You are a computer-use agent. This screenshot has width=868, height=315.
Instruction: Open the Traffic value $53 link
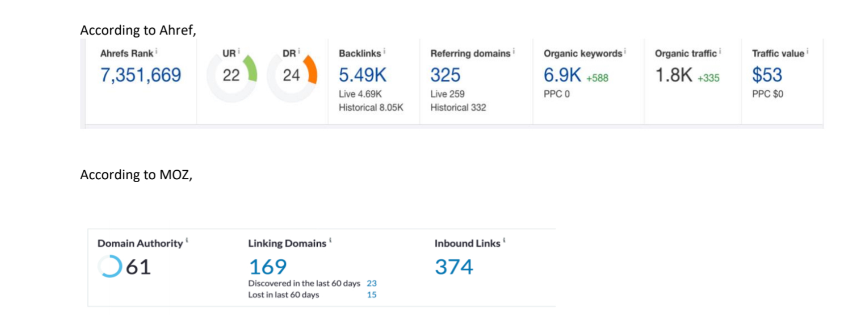click(767, 75)
